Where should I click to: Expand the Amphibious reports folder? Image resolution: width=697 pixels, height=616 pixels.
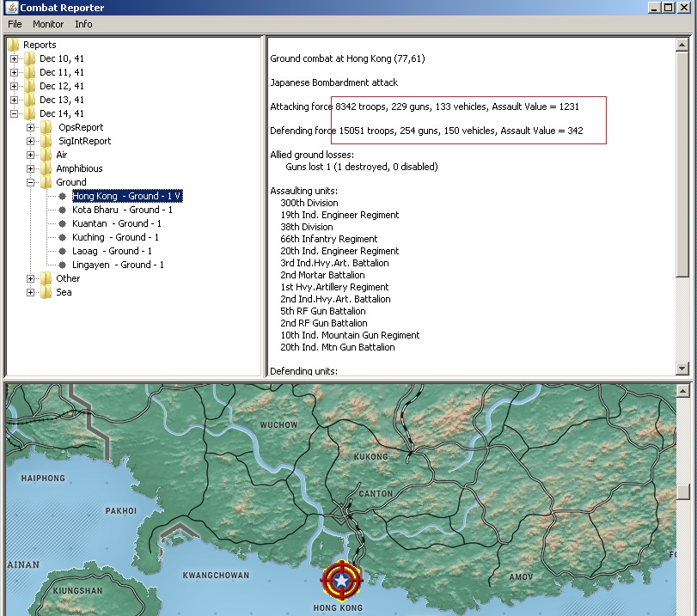point(30,169)
